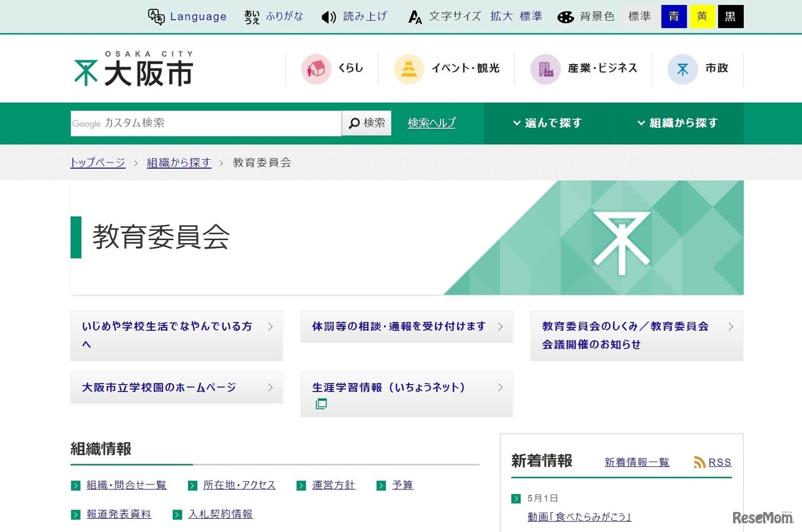Open the 生涯学習情報（いちょうネット）card chevron
Image resolution: width=802 pixels, height=532 pixels.
pyautogui.click(x=499, y=387)
